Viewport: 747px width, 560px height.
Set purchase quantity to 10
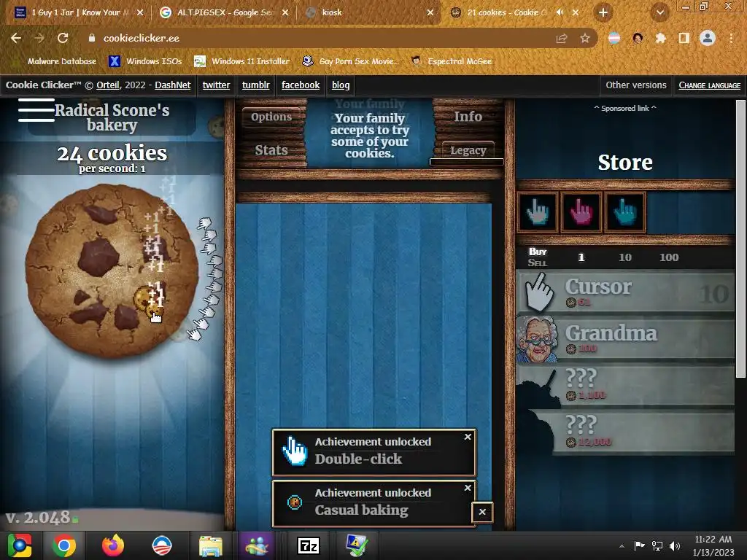[625, 257]
